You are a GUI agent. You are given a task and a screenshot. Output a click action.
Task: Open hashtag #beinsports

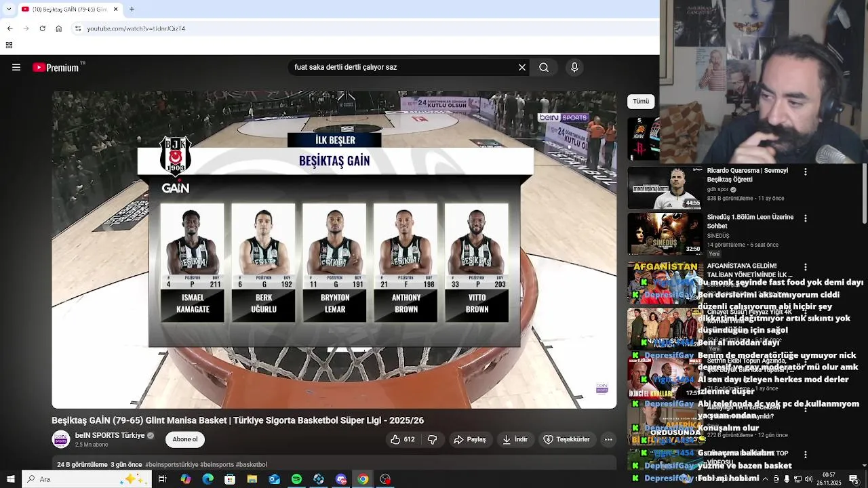pos(216,465)
